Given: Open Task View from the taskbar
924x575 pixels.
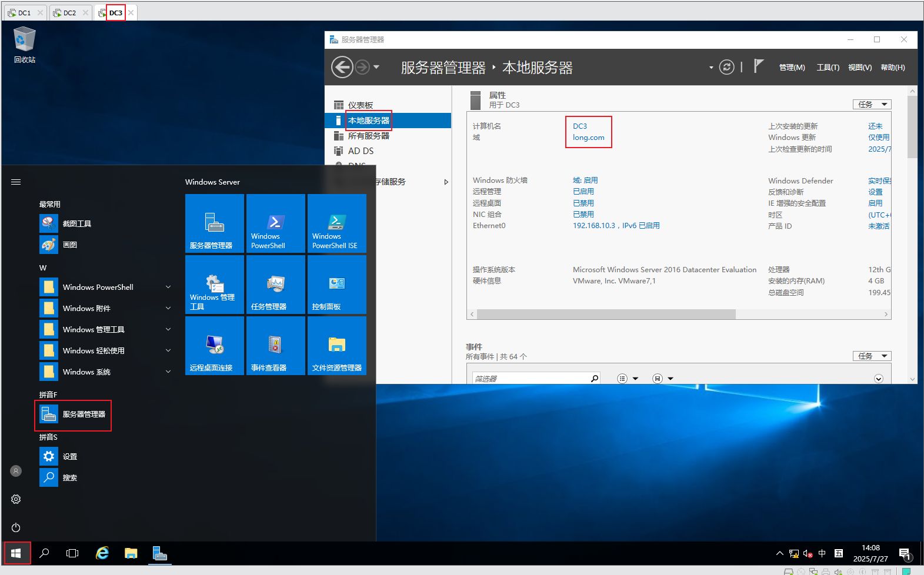Looking at the screenshot, I should [72, 553].
